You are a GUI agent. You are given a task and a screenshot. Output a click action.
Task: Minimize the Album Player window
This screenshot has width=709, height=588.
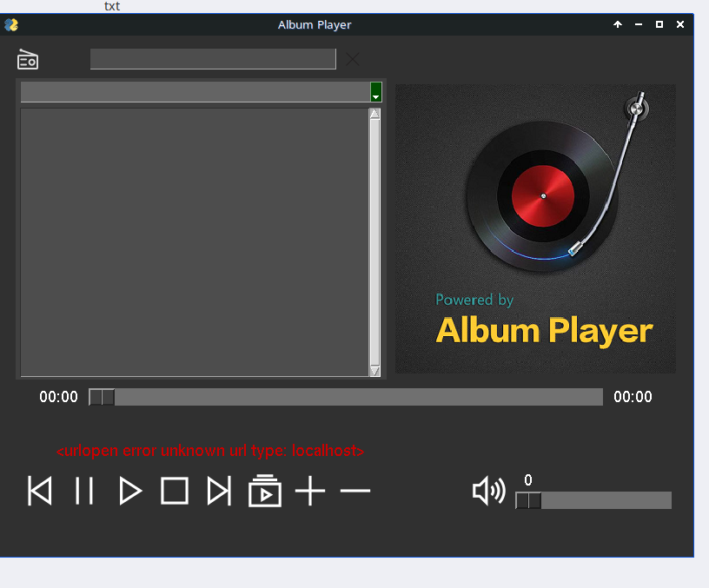click(639, 24)
